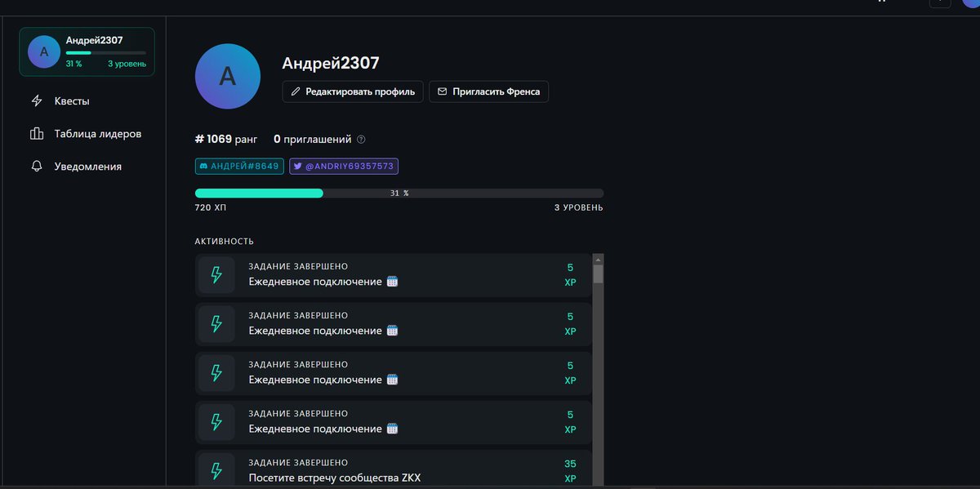Click help question mark next to приглашений
980x489 pixels.
[361, 140]
